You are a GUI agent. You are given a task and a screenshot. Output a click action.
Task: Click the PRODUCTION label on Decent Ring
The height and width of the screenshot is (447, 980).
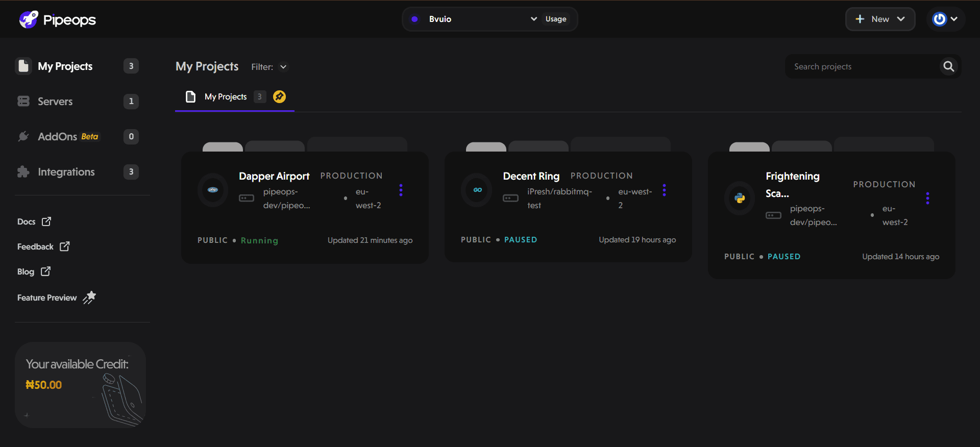602,176
